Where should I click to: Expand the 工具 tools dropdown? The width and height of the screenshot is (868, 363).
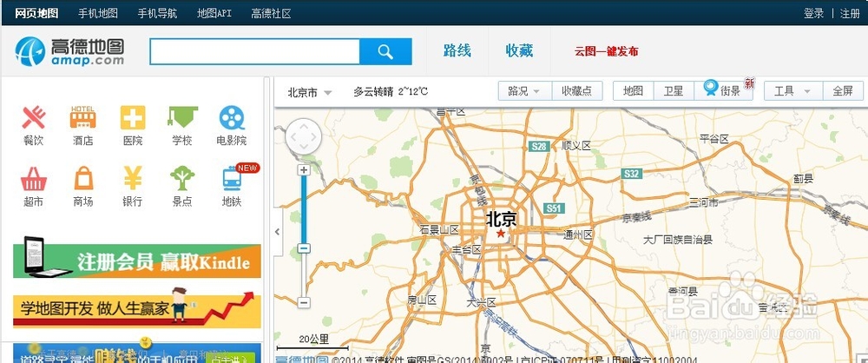(793, 91)
